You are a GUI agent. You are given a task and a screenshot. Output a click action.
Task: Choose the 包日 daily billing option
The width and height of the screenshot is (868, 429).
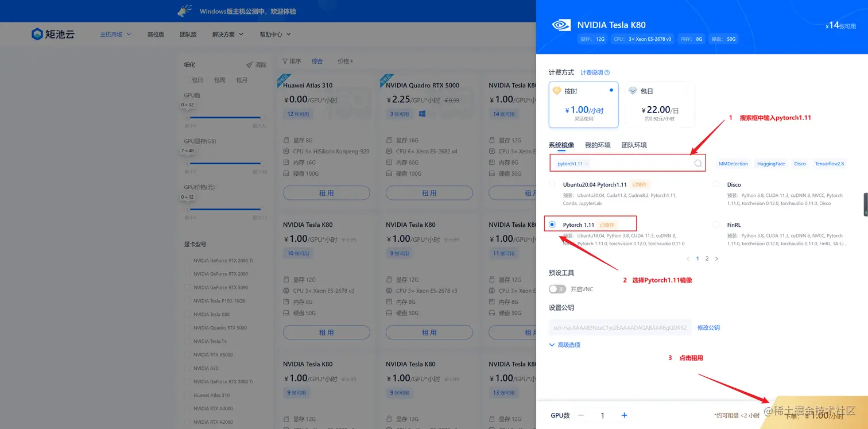[659, 105]
